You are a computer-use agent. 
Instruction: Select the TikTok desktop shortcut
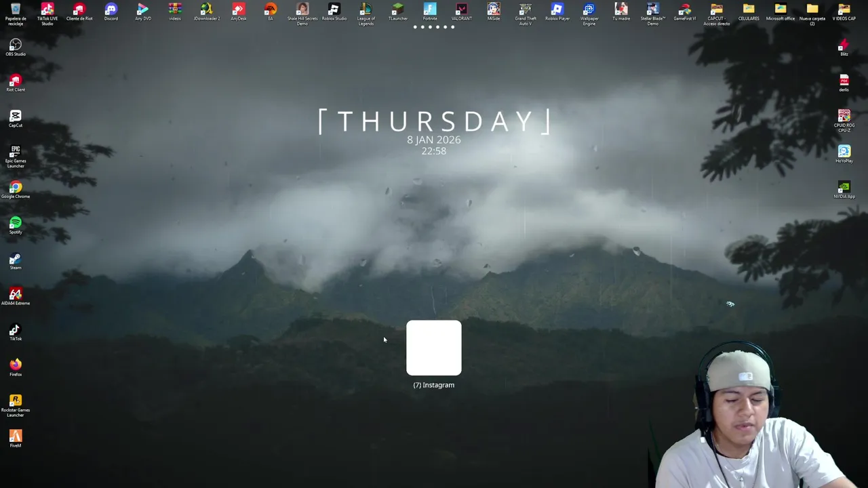16,331
